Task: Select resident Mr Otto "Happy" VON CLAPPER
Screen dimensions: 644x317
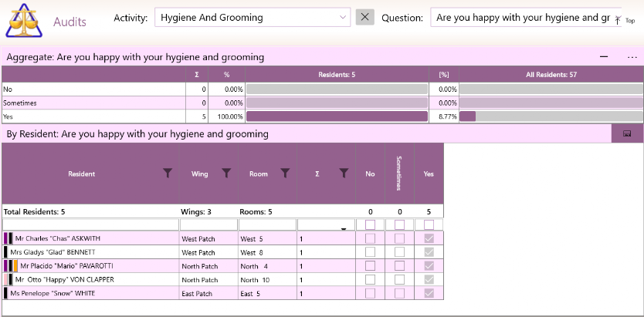Action: tap(65, 280)
